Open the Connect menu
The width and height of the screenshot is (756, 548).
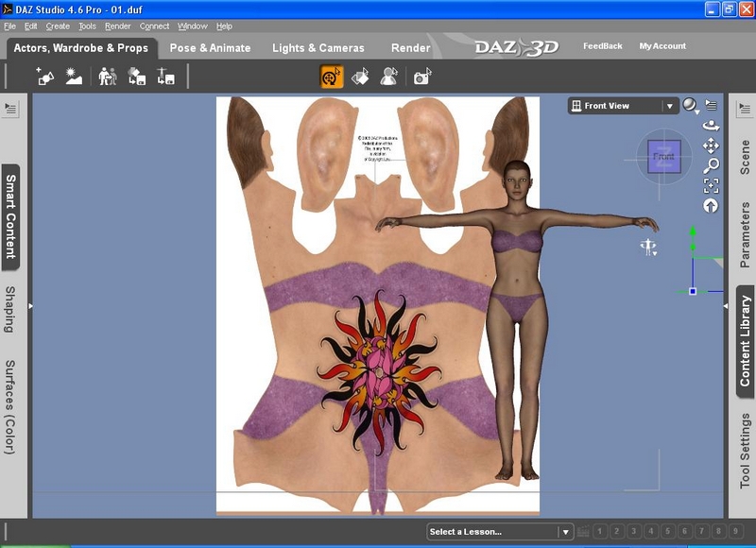click(x=154, y=26)
